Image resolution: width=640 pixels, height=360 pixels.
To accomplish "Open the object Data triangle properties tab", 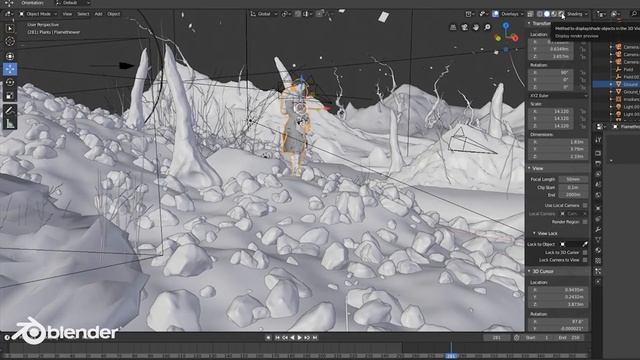I will (598, 240).
